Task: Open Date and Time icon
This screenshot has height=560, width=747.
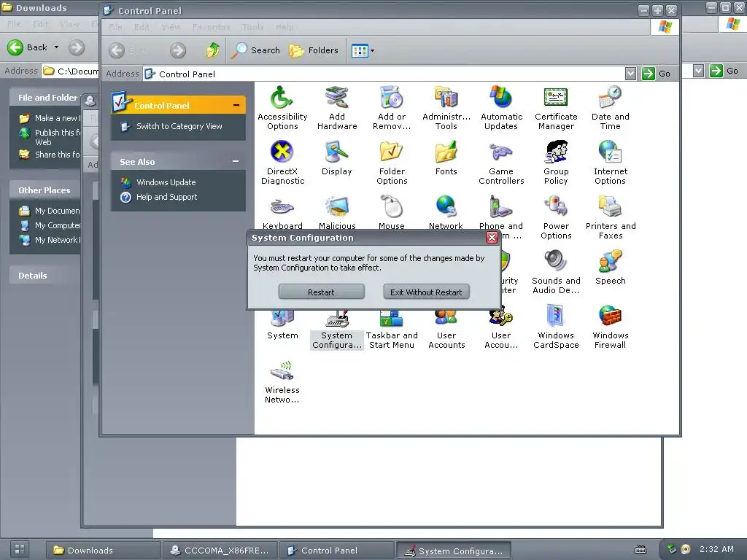Action: (611, 108)
